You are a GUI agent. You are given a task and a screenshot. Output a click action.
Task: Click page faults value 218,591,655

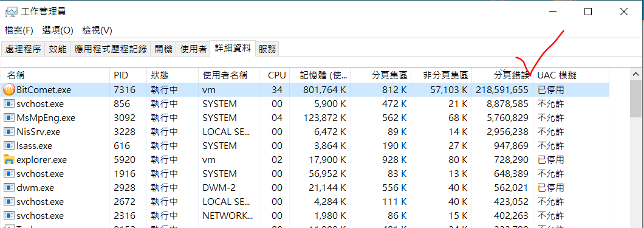pos(502,89)
